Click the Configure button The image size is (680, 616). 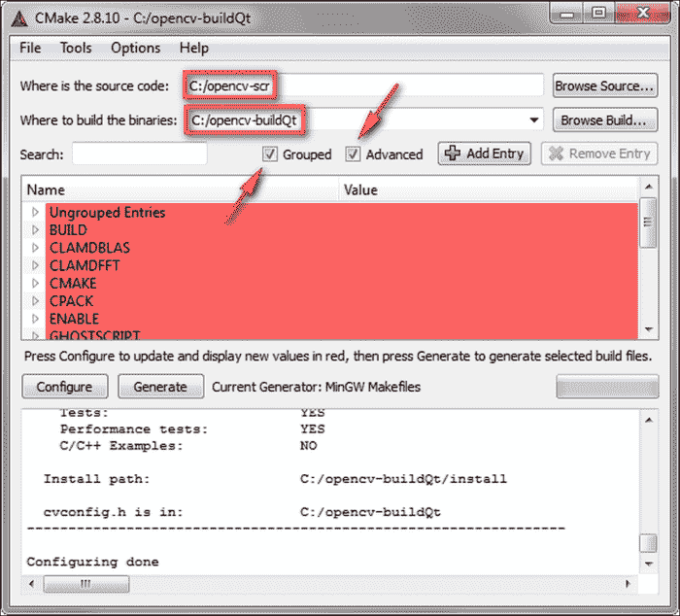[x=65, y=387]
